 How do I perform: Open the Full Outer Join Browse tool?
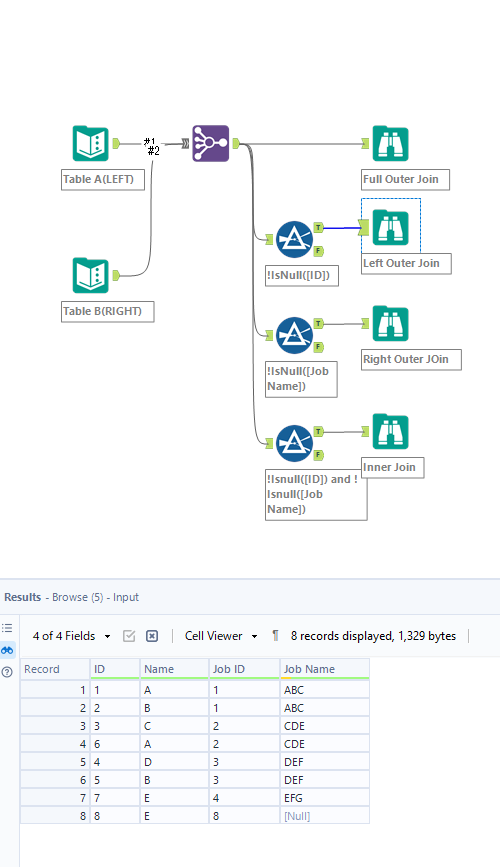390,144
